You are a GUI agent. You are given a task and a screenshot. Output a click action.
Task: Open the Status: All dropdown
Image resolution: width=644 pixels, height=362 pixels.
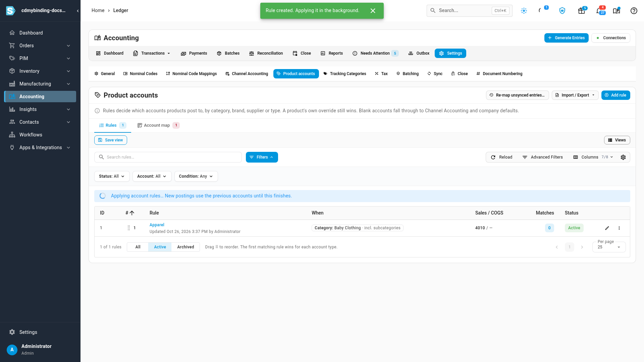[112, 176]
